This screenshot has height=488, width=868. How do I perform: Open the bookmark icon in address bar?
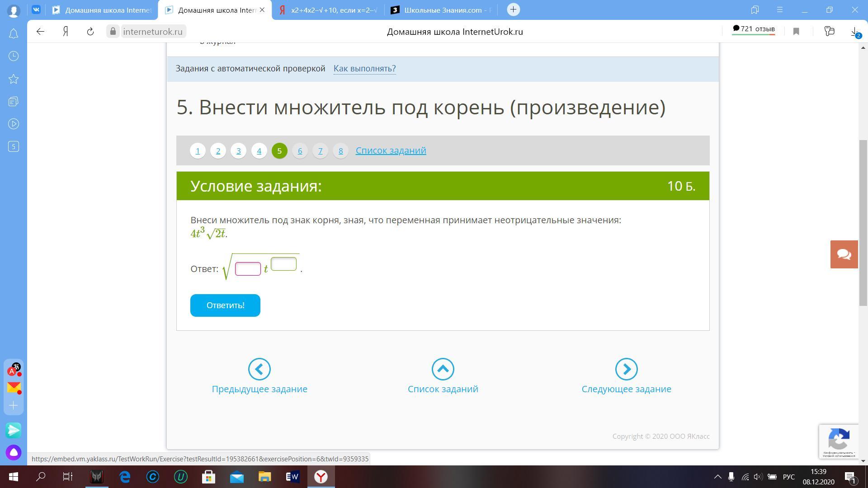(x=796, y=31)
